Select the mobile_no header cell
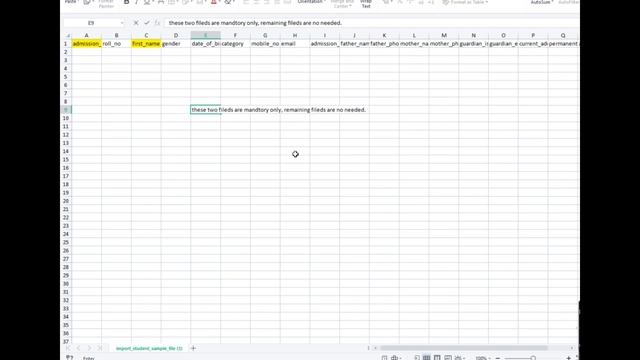640x360 pixels. coord(265,44)
